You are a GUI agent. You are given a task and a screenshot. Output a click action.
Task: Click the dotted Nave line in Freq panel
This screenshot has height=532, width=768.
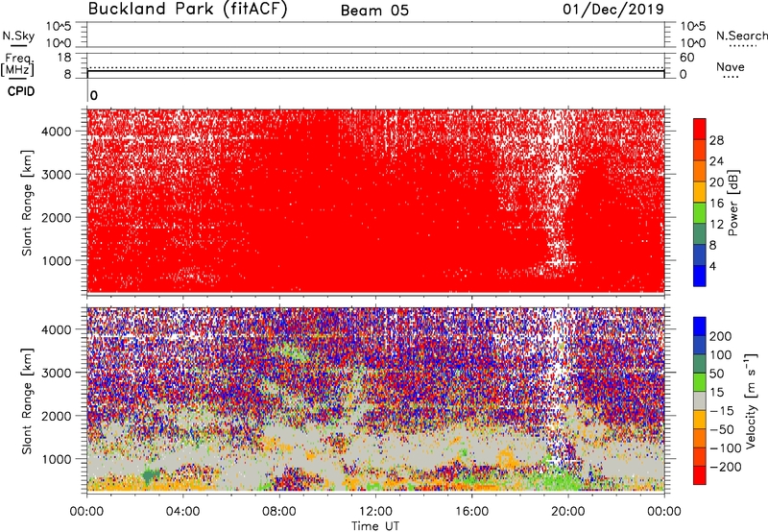(x=375, y=67)
